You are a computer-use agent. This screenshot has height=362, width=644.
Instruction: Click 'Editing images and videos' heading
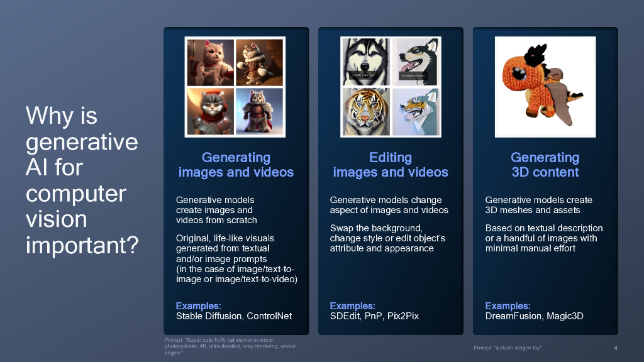(391, 165)
